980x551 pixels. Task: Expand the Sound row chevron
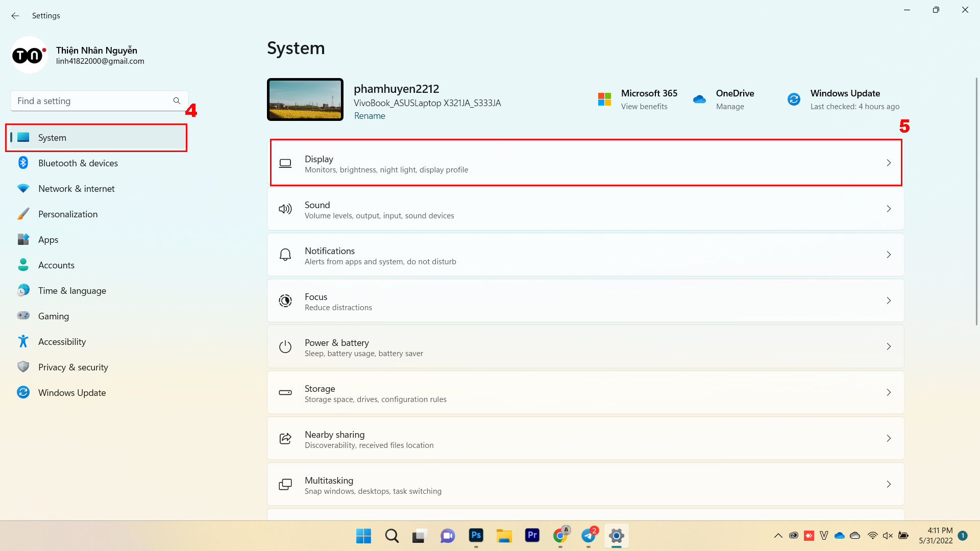[889, 209]
